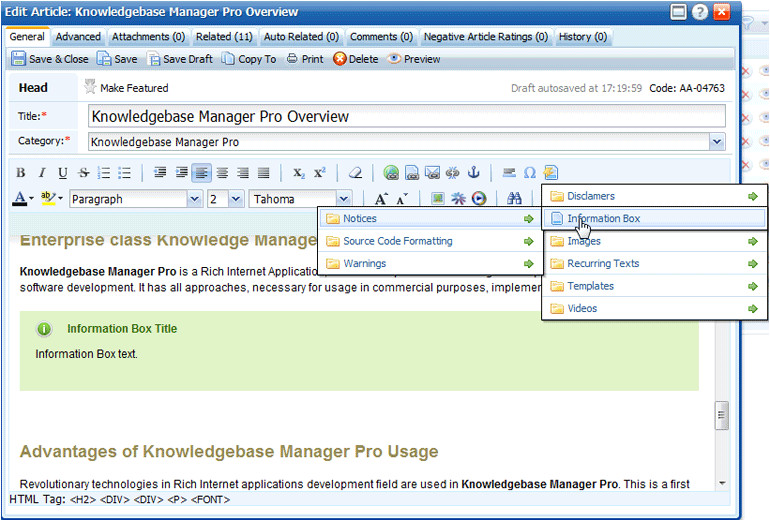This screenshot has width=770, height=521.
Task: Click the help question mark icon
Action: (700, 11)
